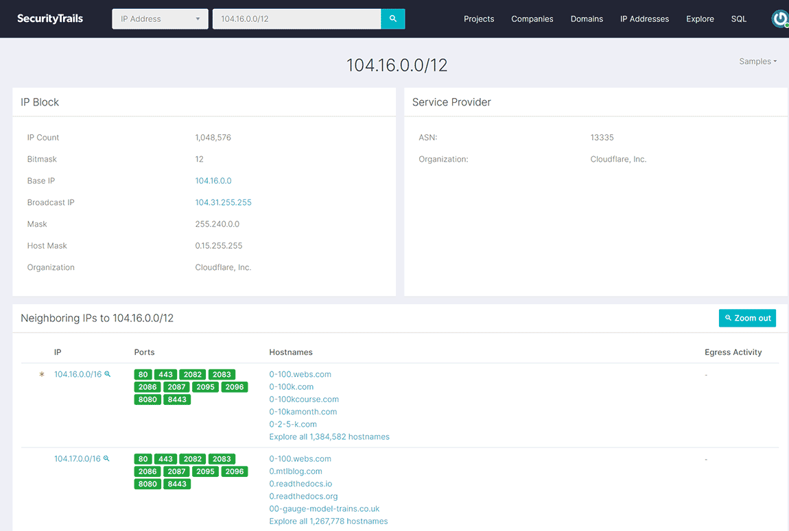Open the Explore menu

tap(700, 19)
